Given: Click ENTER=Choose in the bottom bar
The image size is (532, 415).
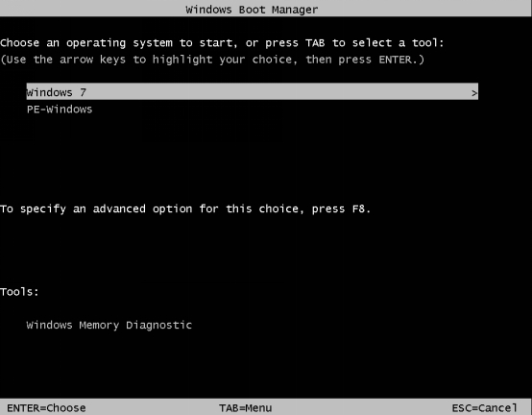Looking at the screenshot, I should [x=46, y=408].
